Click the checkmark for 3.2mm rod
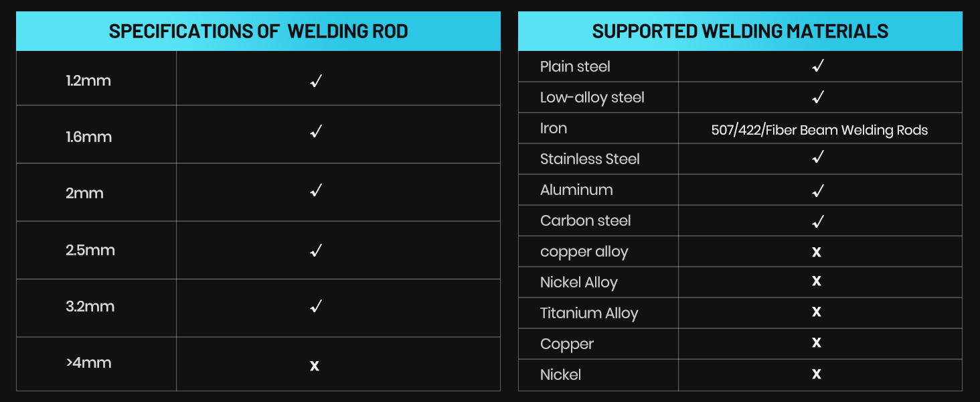980x402 pixels. tap(316, 306)
